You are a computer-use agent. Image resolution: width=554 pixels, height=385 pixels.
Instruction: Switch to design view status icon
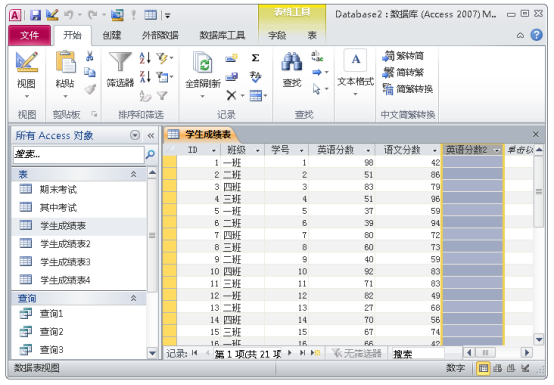point(525,368)
